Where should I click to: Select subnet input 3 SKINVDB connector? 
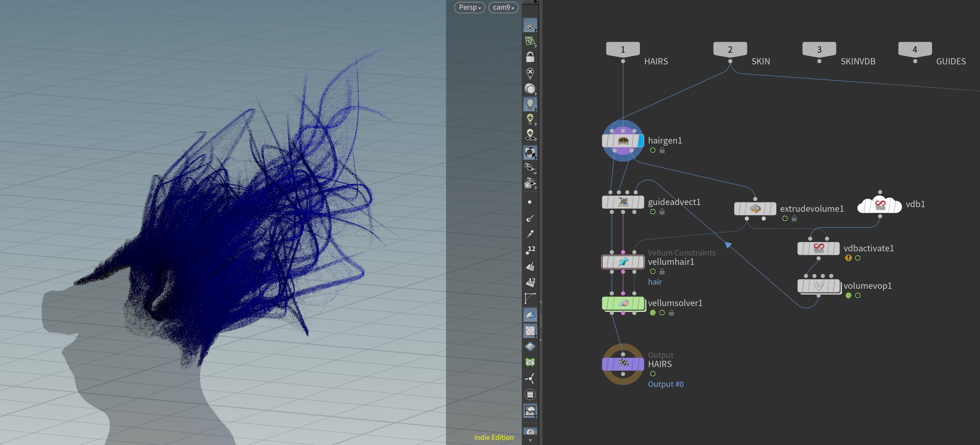(819, 49)
